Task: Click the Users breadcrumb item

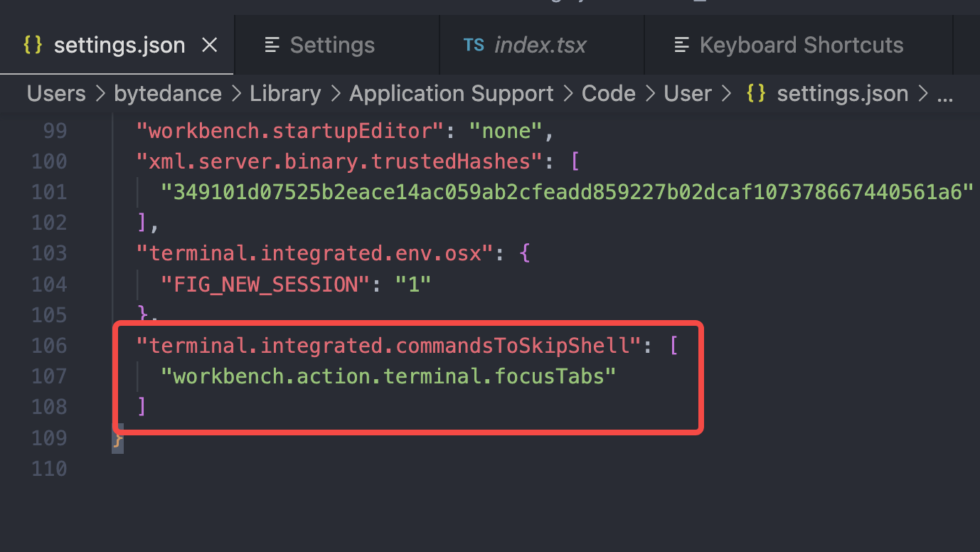Action: tap(55, 93)
